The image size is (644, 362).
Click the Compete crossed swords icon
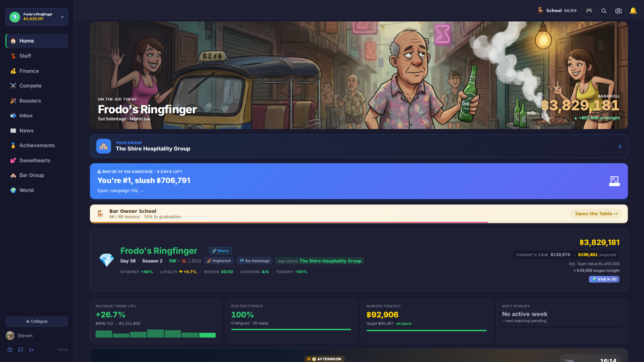[13, 86]
